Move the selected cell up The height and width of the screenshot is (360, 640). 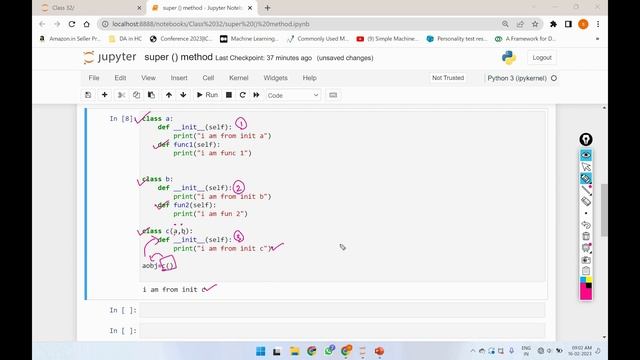(169, 95)
